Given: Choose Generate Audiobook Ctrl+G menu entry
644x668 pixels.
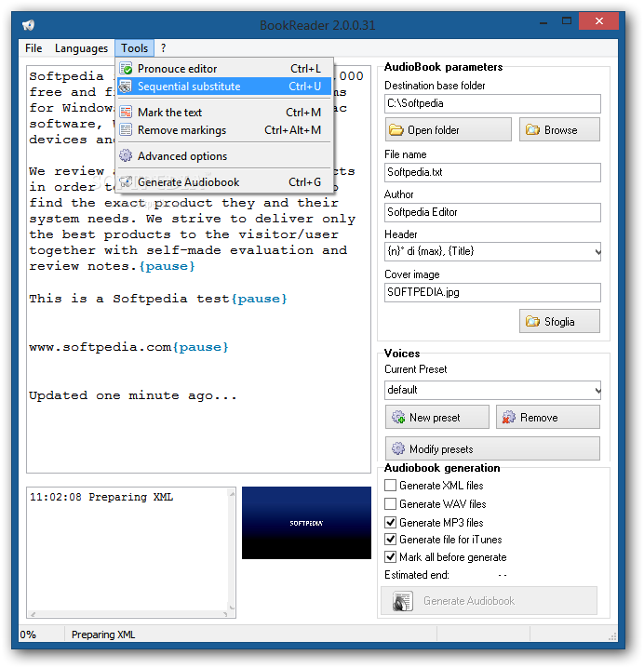Looking at the screenshot, I should point(224,182).
